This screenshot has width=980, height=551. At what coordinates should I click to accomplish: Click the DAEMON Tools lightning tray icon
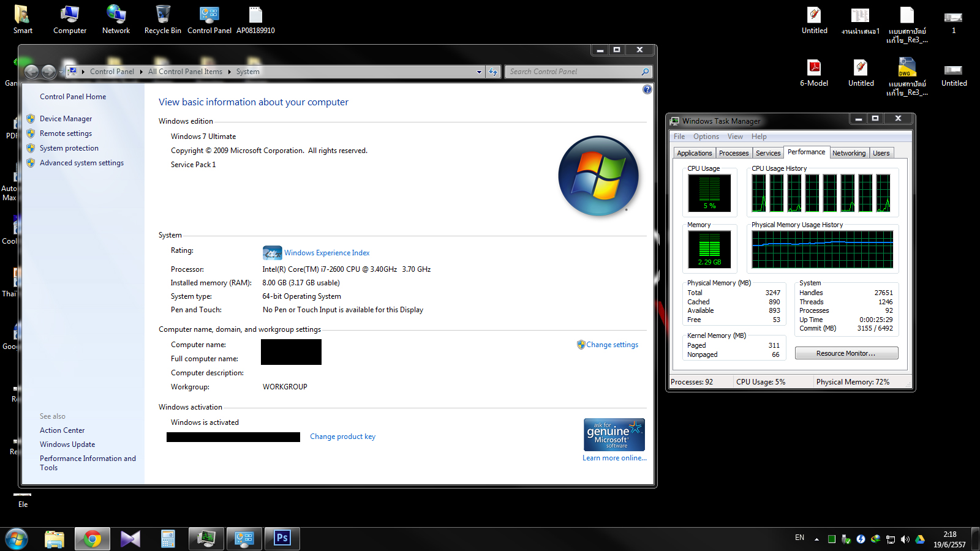(x=861, y=539)
